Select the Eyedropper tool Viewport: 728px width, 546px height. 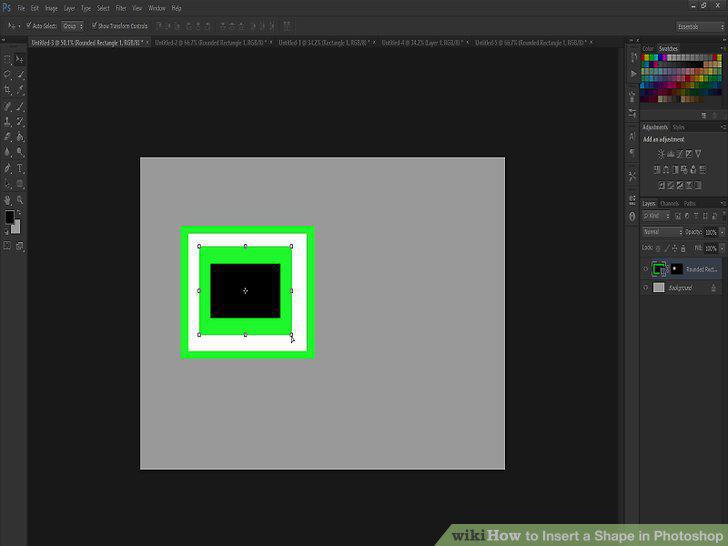click(x=20, y=90)
